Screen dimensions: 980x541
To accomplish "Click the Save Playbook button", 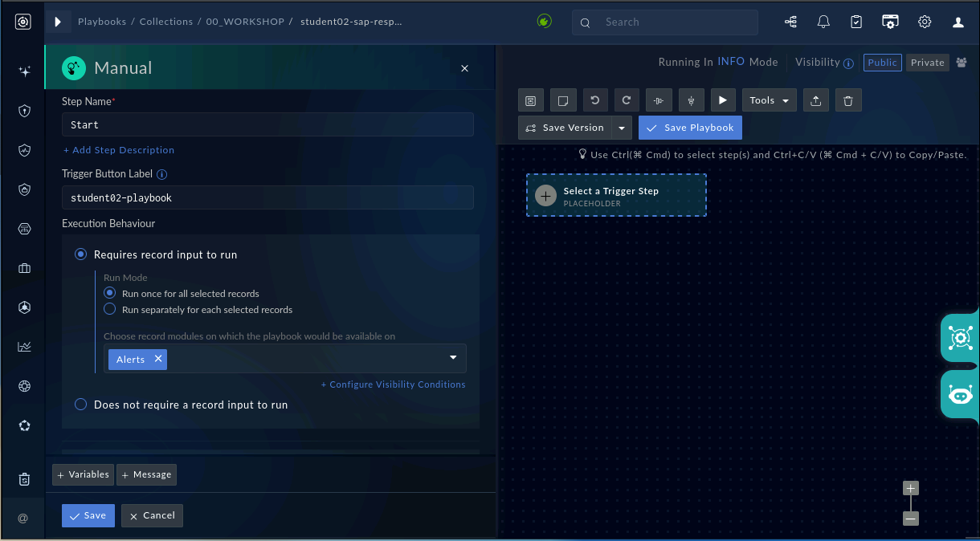I will coord(690,128).
